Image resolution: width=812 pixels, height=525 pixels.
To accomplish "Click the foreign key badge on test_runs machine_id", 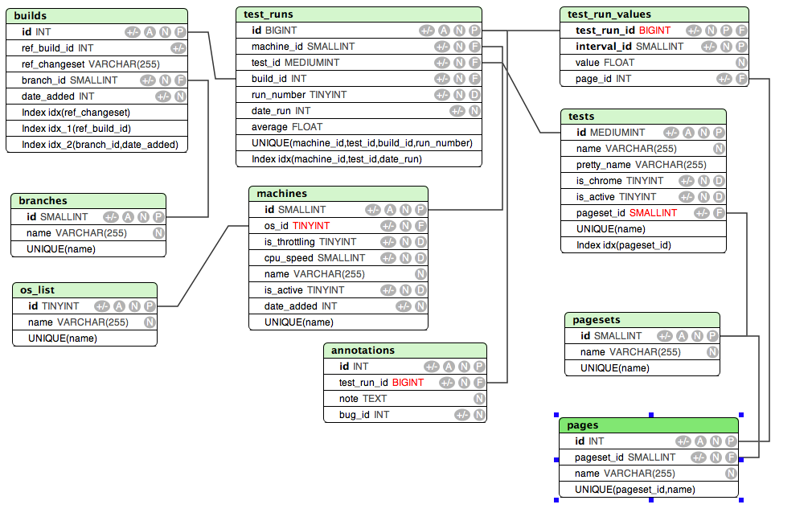I will click(474, 47).
